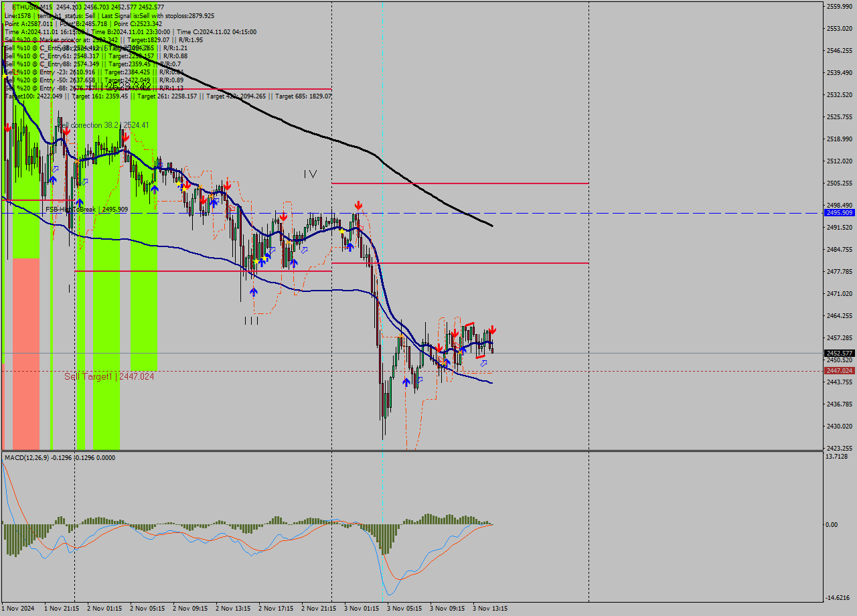Click the red sell arrow above the latest candle
Viewport: 857px width, 616px height.
click(492, 329)
